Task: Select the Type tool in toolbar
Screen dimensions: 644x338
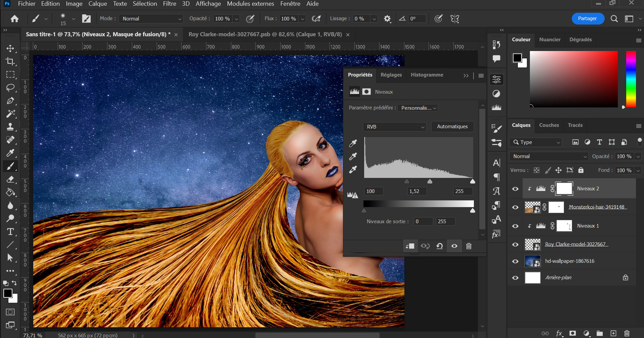Action: (10, 232)
